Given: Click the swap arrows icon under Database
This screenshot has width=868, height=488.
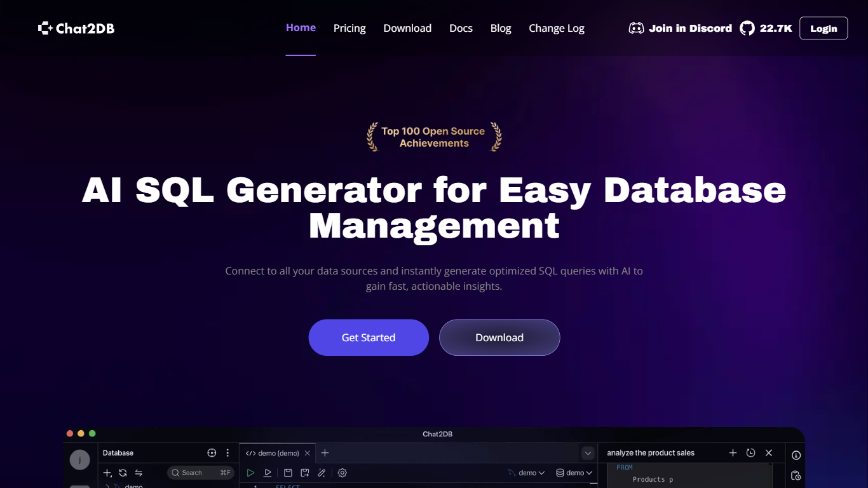Looking at the screenshot, I should point(139,473).
